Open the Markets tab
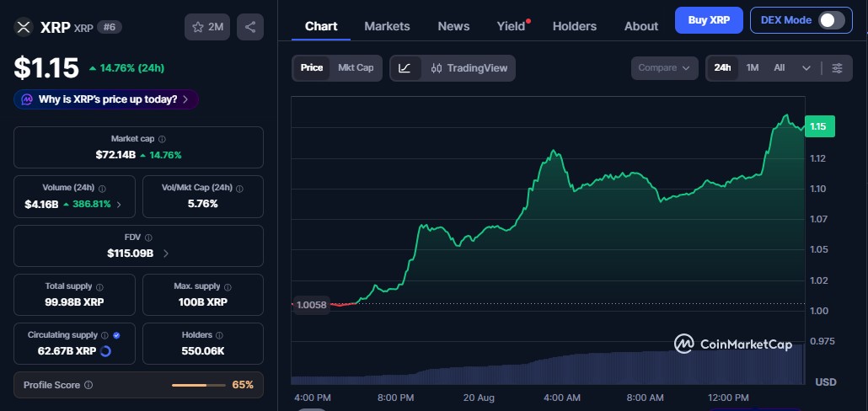The height and width of the screenshot is (411, 868). [x=387, y=26]
